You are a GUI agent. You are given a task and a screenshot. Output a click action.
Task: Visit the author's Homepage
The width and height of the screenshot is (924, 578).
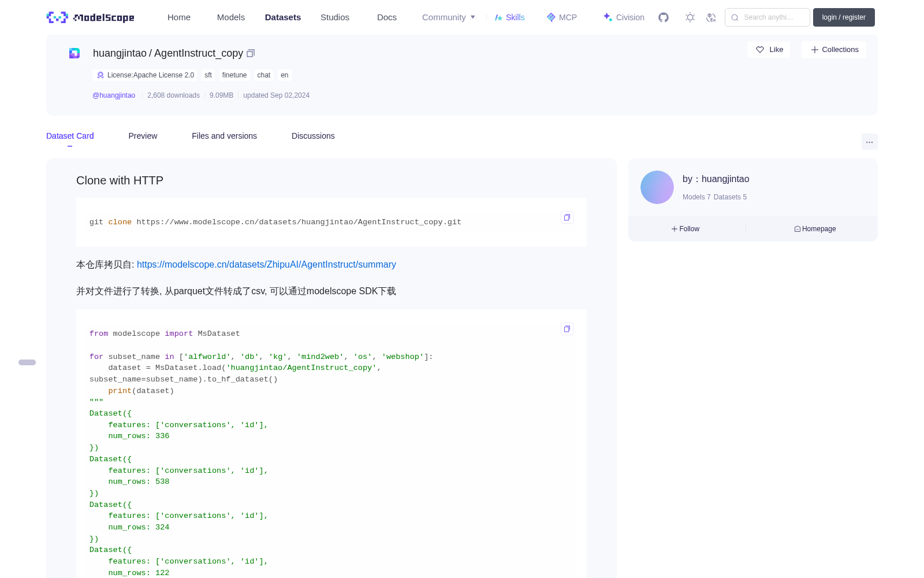click(x=815, y=229)
